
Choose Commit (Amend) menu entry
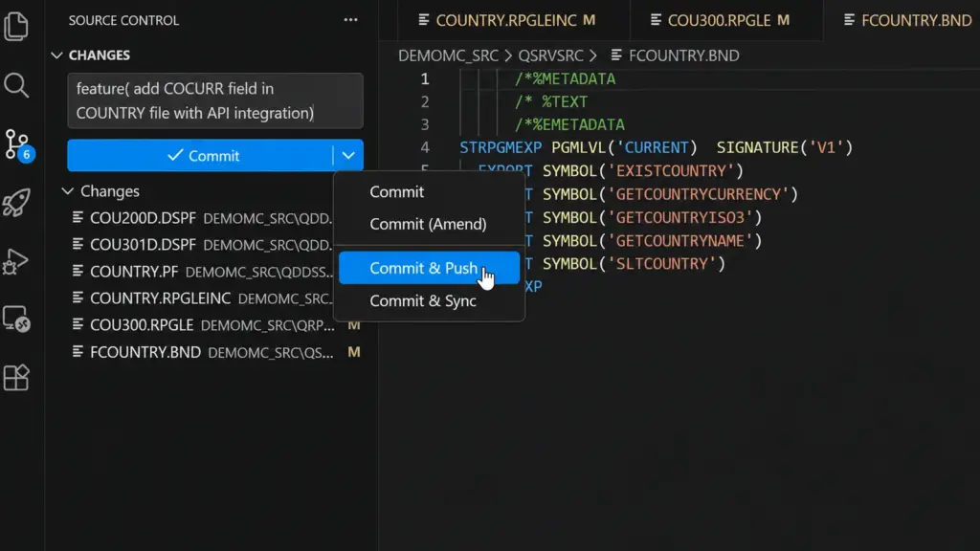pos(428,224)
